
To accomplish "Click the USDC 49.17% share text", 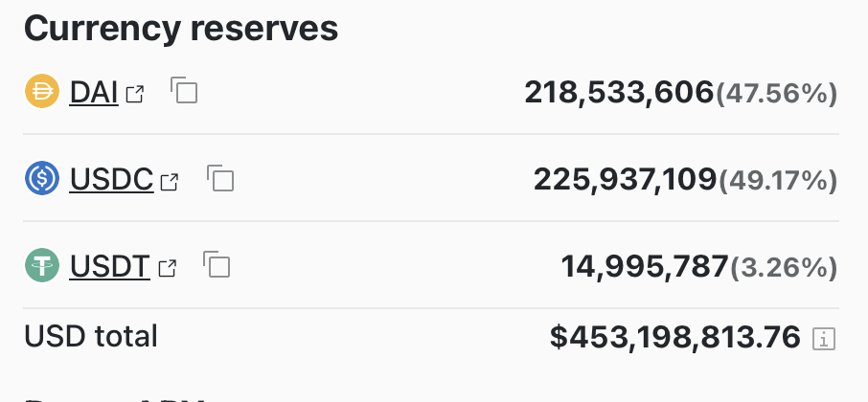I will [778, 181].
